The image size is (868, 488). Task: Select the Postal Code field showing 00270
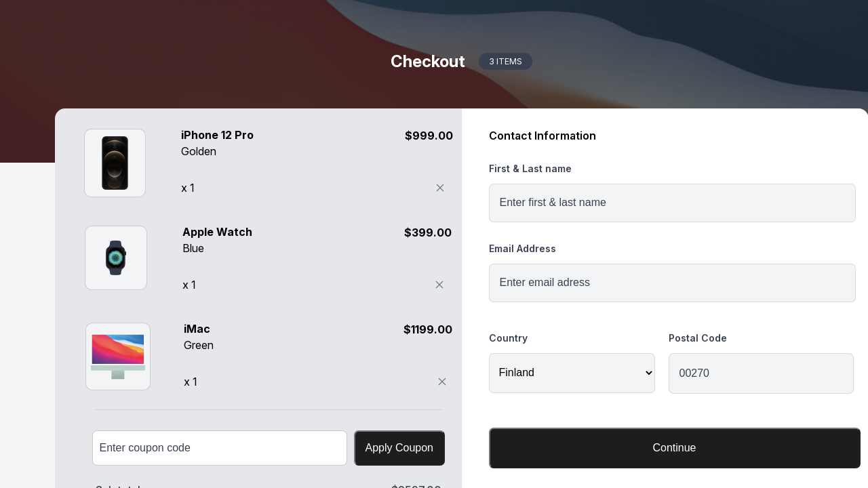[x=761, y=373]
